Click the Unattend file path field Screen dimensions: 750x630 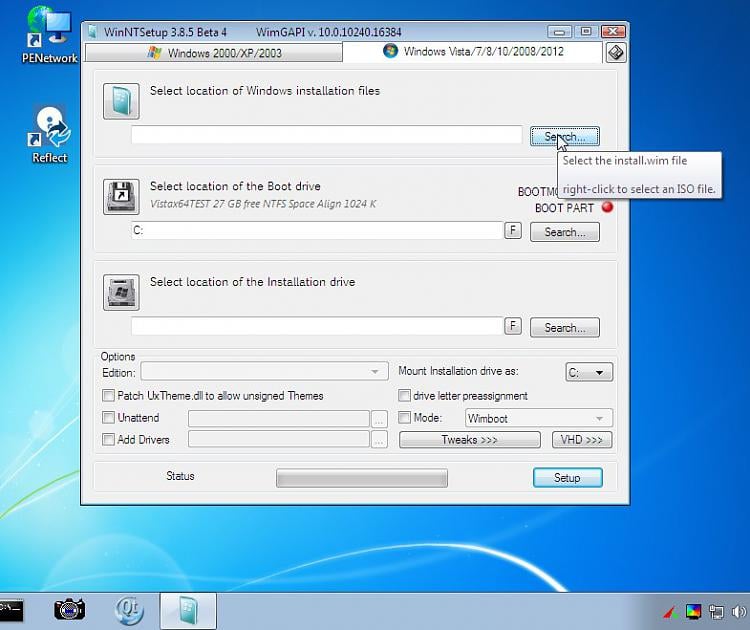[279, 419]
